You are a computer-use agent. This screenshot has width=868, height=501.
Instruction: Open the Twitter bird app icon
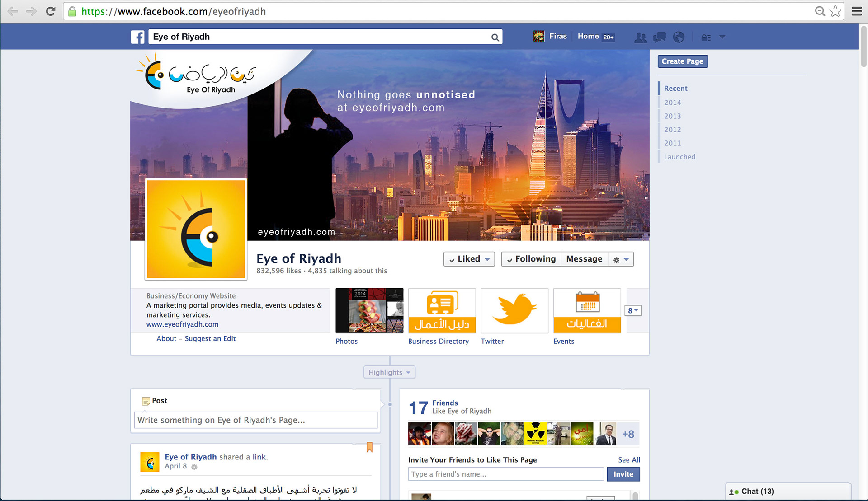[x=514, y=311]
